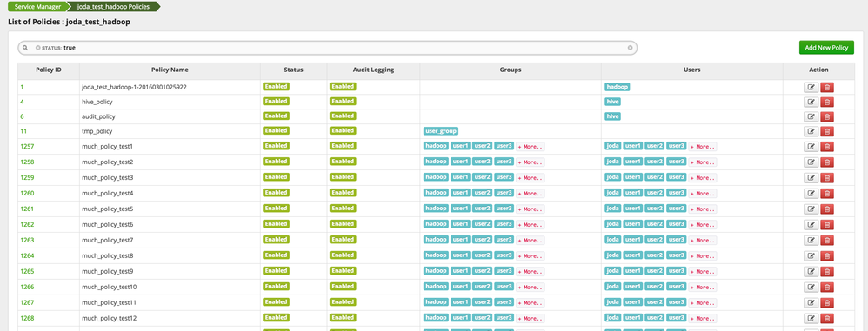The image size is (868, 331).
Task: Delete the audit_policy row
Action: pos(826,116)
